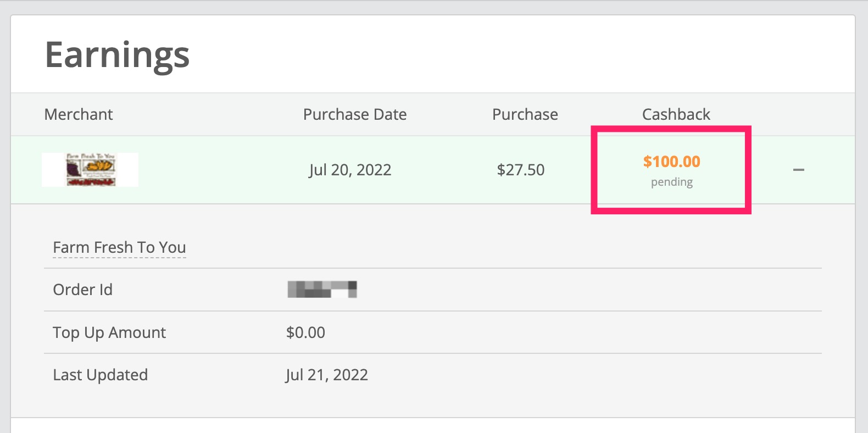Click the blurred order ID value
The image size is (868, 433).
pyautogui.click(x=322, y=289)
